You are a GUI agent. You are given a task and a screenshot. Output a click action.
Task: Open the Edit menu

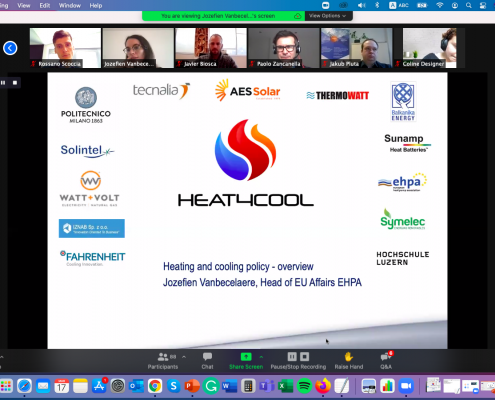(45, 5)
